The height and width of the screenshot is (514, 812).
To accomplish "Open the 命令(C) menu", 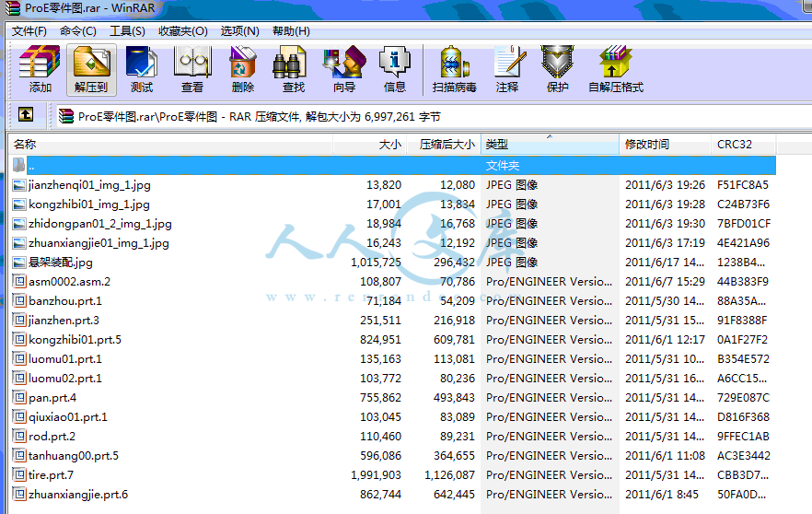I will click(77, 31).
